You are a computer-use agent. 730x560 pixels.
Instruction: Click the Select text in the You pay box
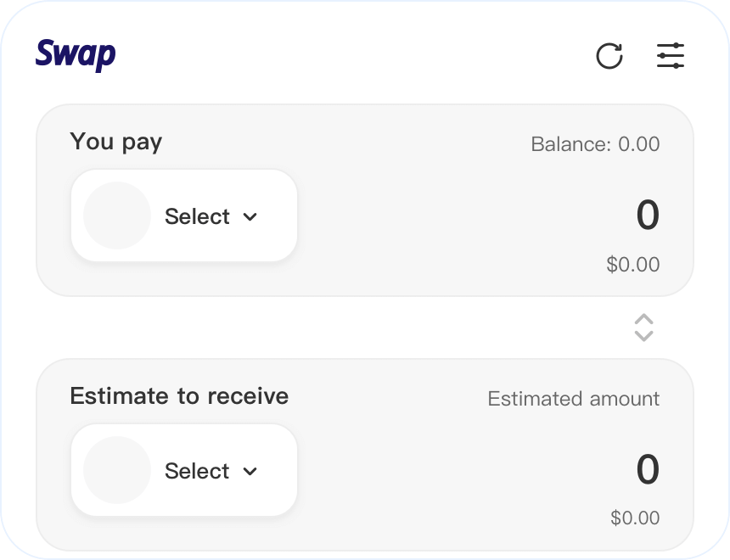(197, 216)
